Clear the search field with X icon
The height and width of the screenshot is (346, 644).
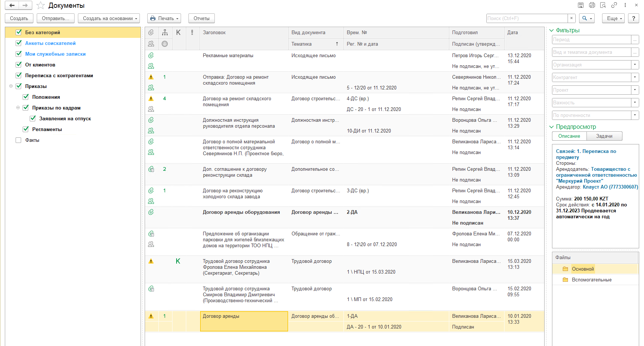point(571,18)
